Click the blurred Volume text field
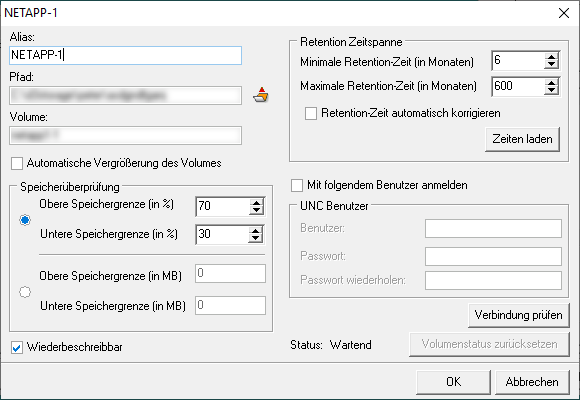The width and height of the screenshot is (580, 400). point(125,135)
